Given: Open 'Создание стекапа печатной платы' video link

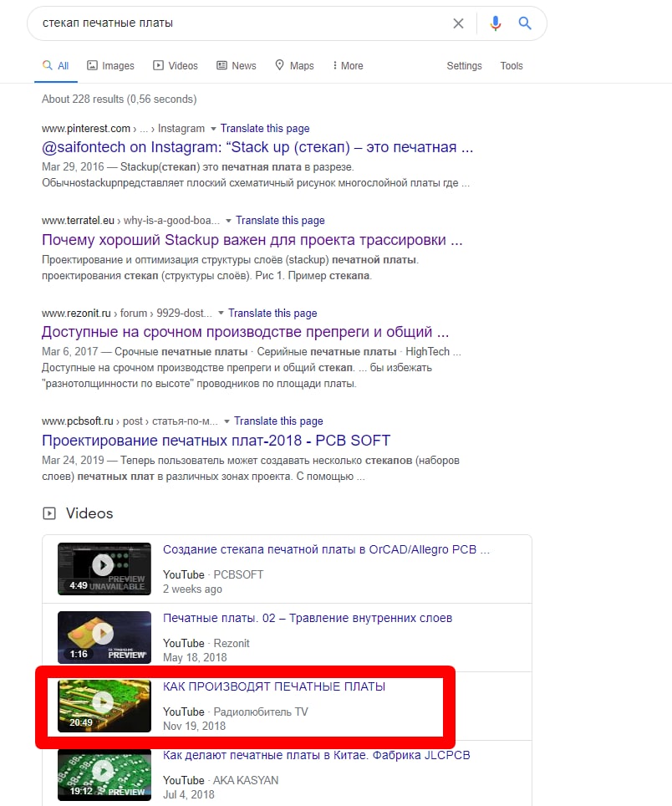Looking at the screenshot, I should [326, 549].
